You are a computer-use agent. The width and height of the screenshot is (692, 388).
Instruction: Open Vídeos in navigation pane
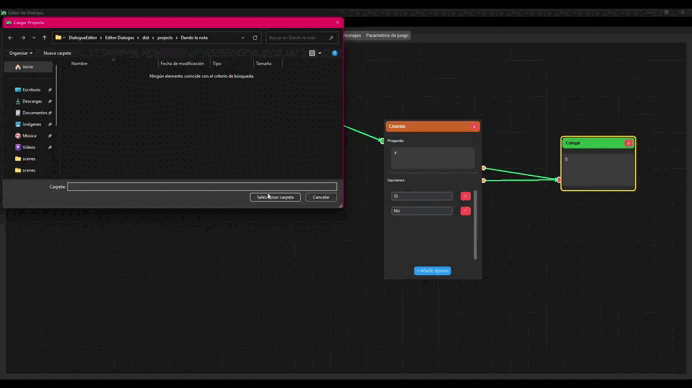click(29, 147)
